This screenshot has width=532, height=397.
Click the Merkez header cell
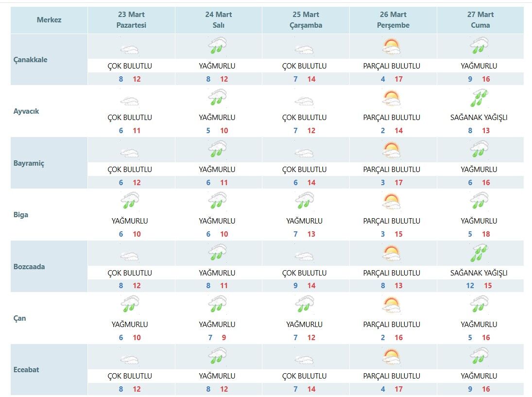[49, 20]
